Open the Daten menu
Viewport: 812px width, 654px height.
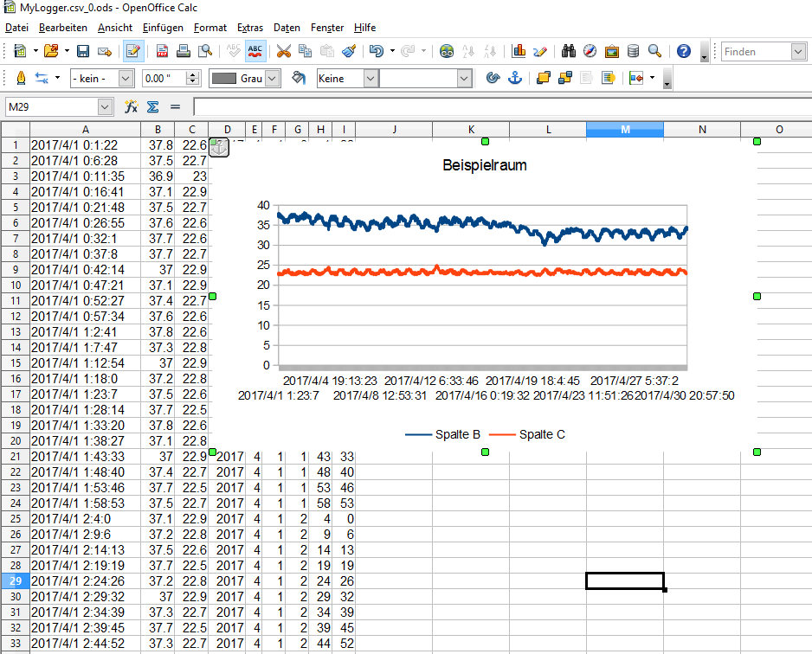click(287, 28)
